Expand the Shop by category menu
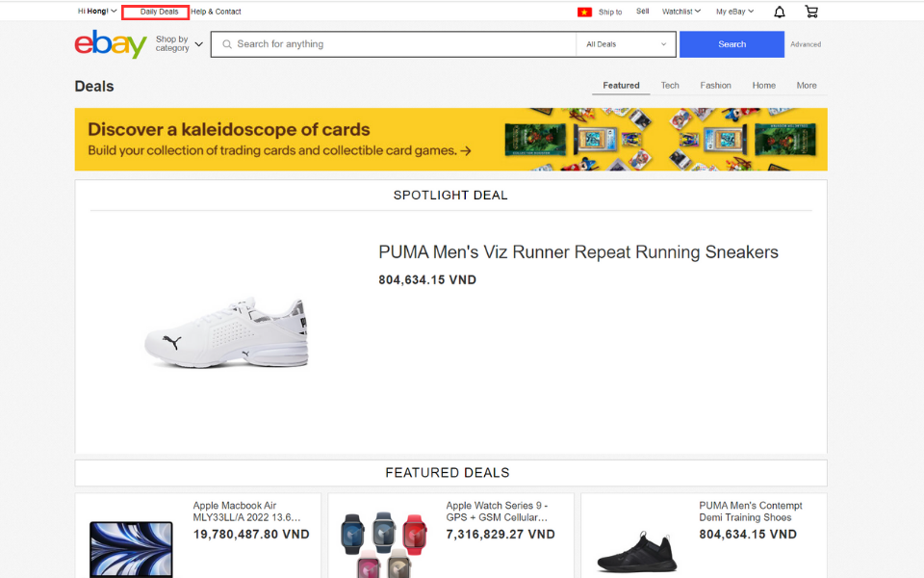Image resolution: width=924 pixels, height=578 pixels. pyautogui.click(x=179, y=43)
